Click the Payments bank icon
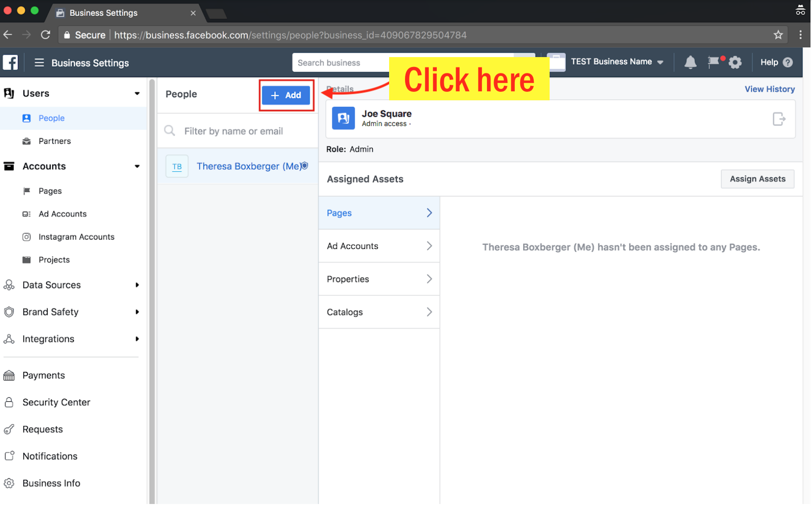 tap(9, 376)
